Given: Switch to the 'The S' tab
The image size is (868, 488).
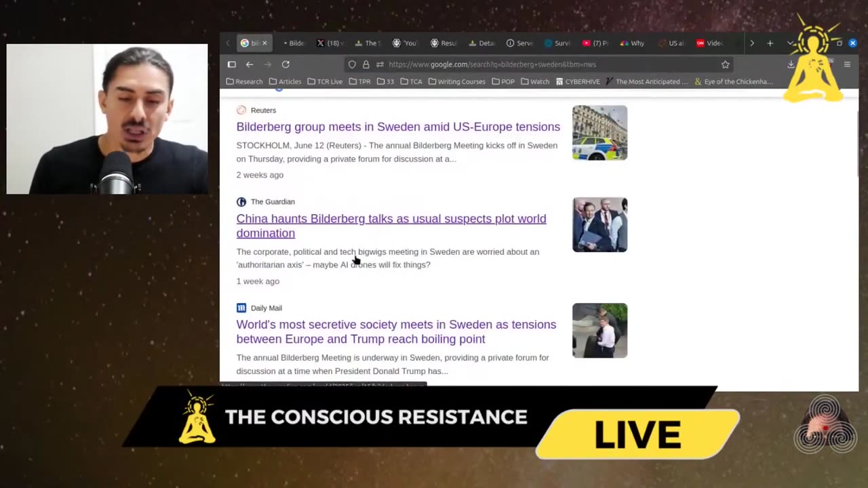Looking at the screenshot, I should tap(368, 43).
